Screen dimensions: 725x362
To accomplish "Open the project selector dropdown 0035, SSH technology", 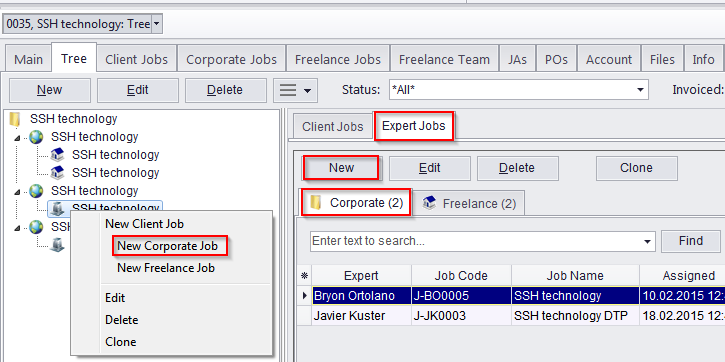I will [157, 24].
